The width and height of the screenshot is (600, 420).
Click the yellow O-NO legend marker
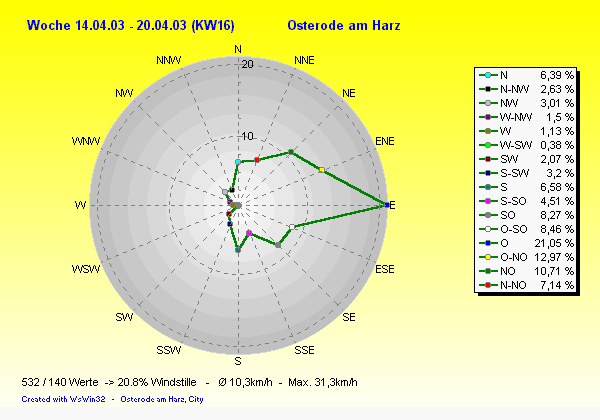[x=487, y=257]
